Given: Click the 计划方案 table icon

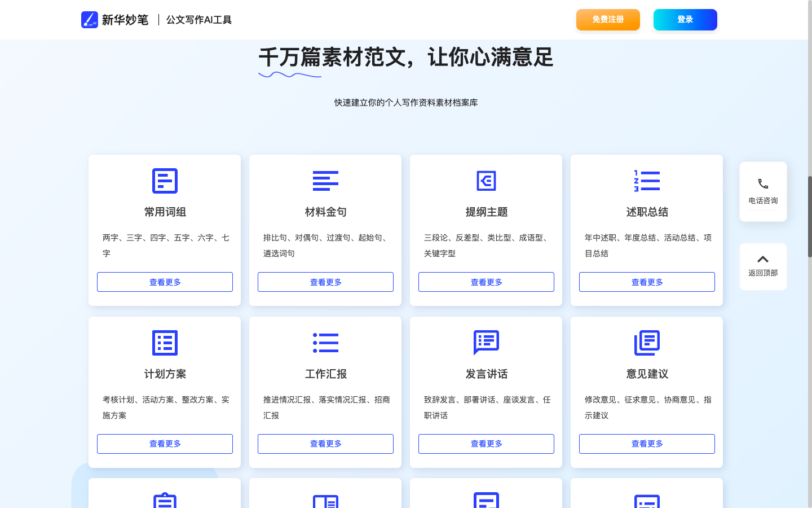Looking at the screenshot, I should pos(165,343).
